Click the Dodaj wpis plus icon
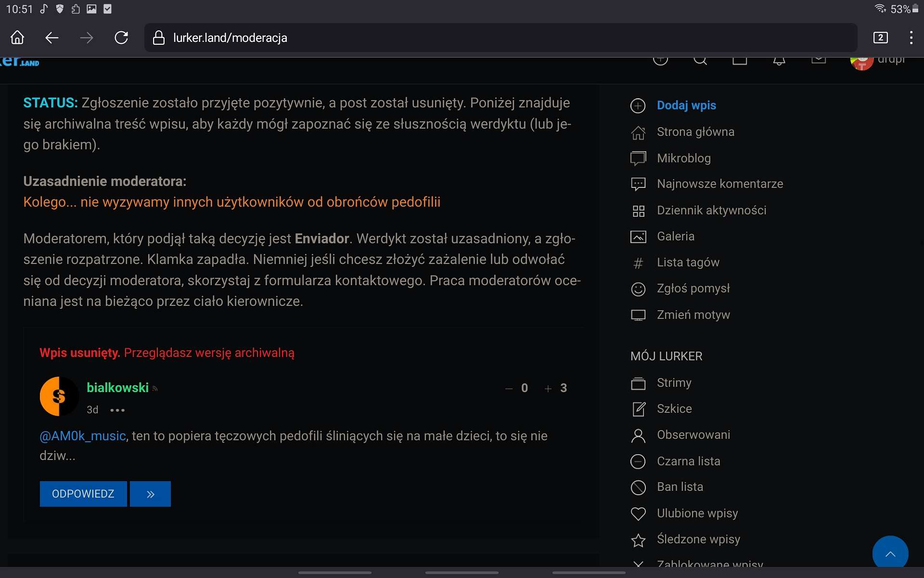924x578 pixels. pos(638,105)
